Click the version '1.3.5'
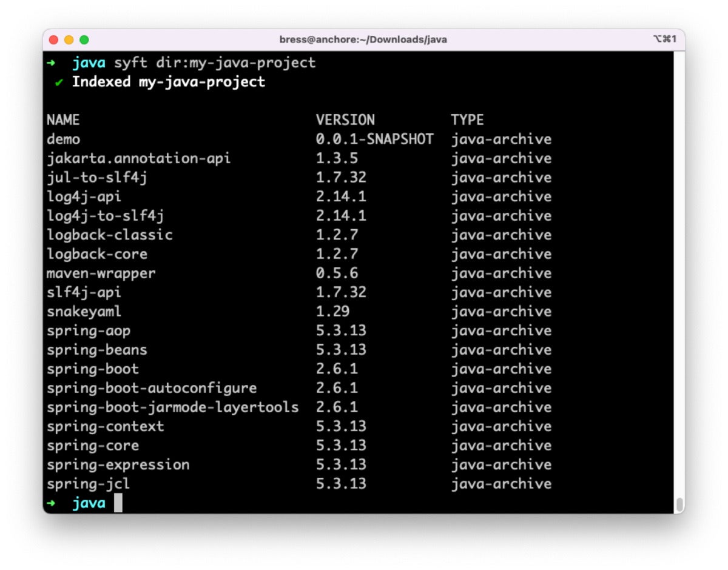 click(x=337, y=159)
